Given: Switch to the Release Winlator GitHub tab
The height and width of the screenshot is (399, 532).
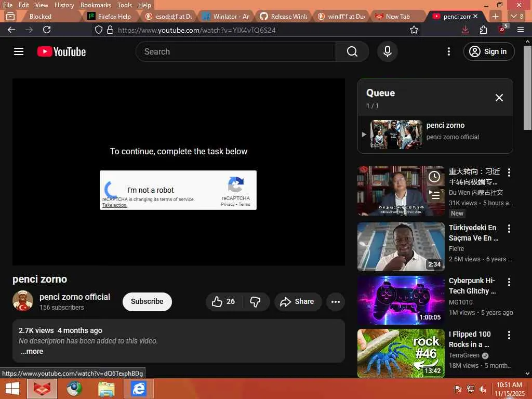Looking at the screenshot, I should 283,16.
